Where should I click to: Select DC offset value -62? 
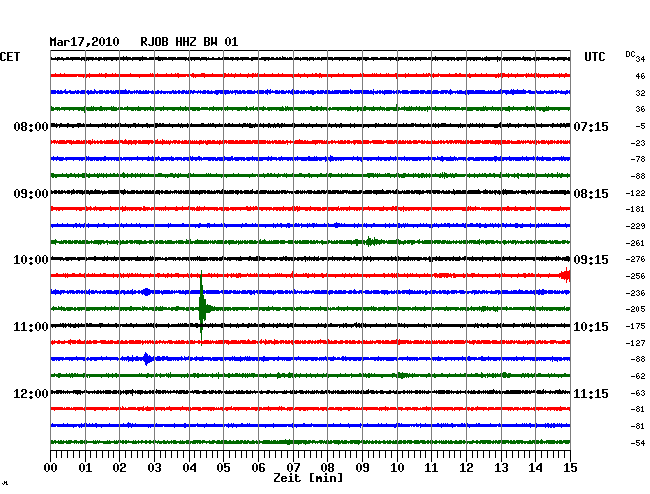[x=638, y=376]
